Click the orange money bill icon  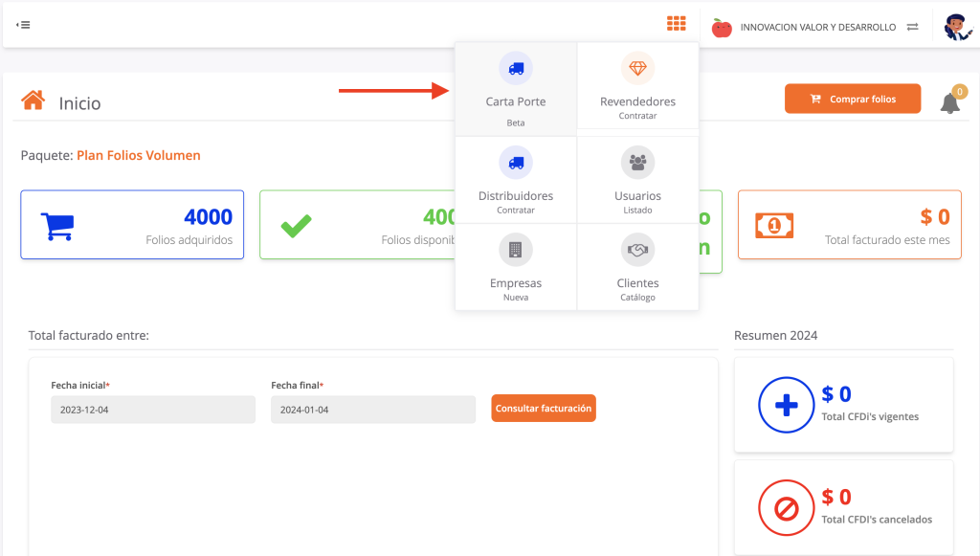(774, 226)
